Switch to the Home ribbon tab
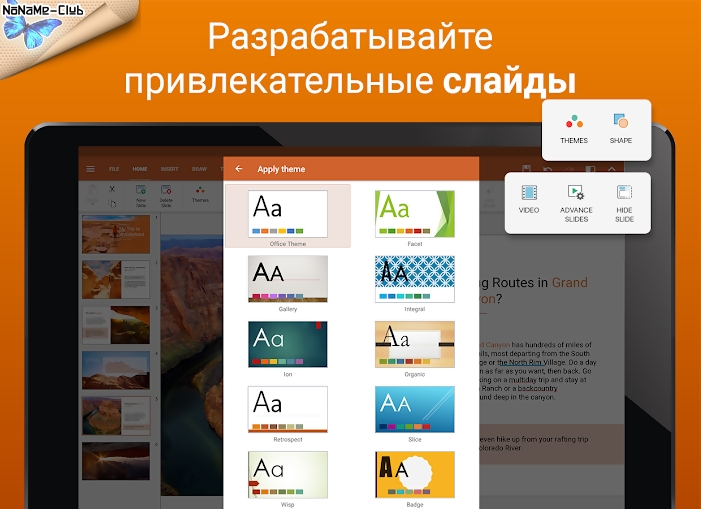 pyautogui.click(x=140, y=169)
